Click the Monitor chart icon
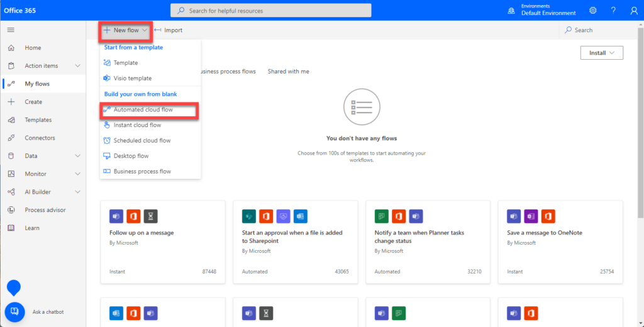Screen dimensions: 644x327 (x=11, y=174)
